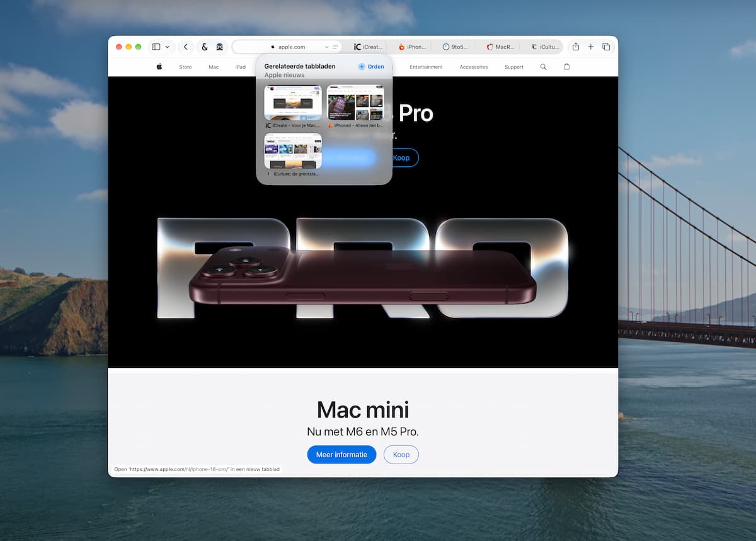Click the Apple logo in site navigation
This screenshot has width=756, height=541.
(159, 67)
